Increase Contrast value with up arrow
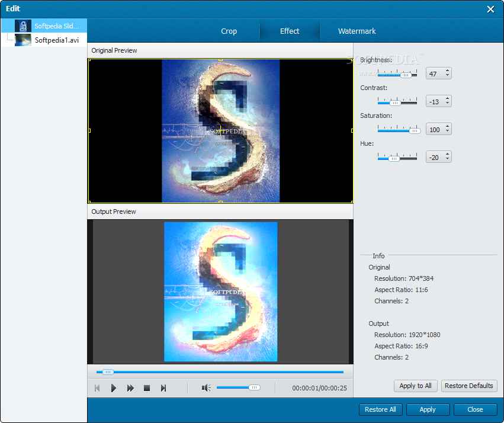This screenshot has height=423, width=504. click(x=447, y=99)
